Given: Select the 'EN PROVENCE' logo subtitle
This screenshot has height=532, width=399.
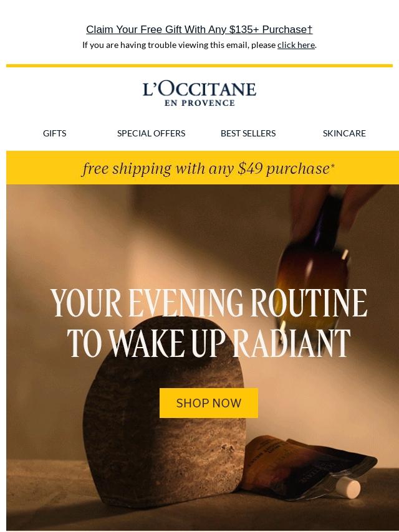Looking at the screenshot, I should [199, 103].
